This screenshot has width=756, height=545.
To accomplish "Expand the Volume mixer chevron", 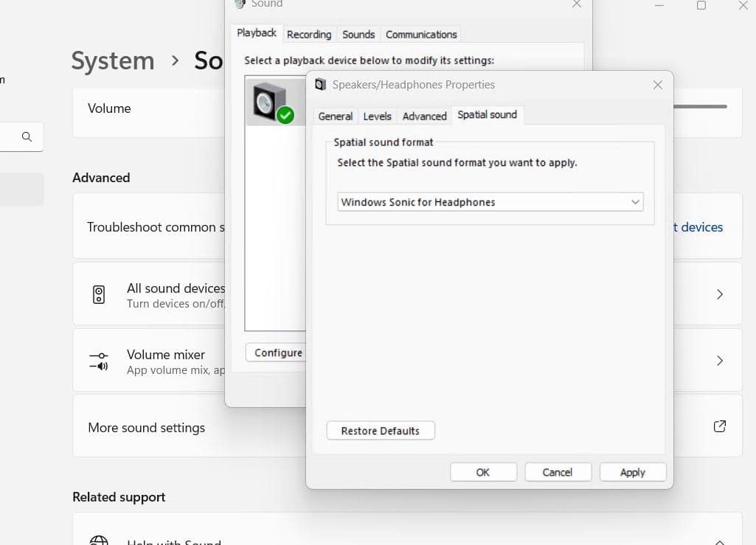I will tap(719, 361).
